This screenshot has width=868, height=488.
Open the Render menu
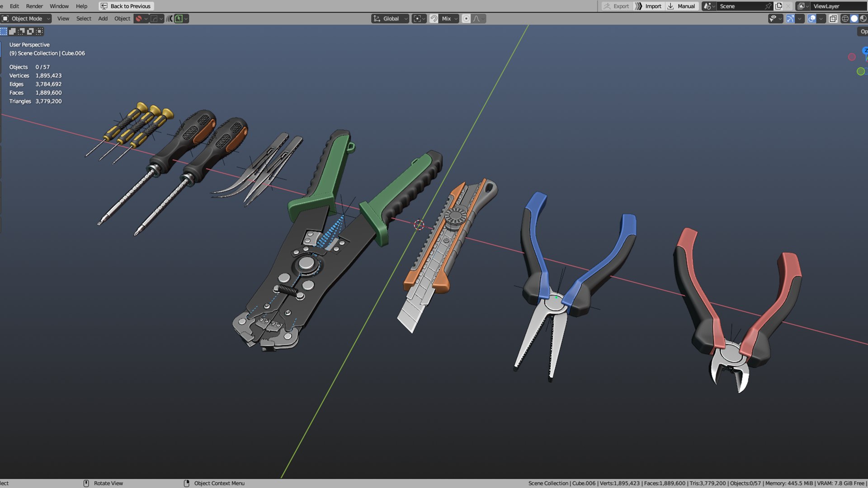click(34, 6)
